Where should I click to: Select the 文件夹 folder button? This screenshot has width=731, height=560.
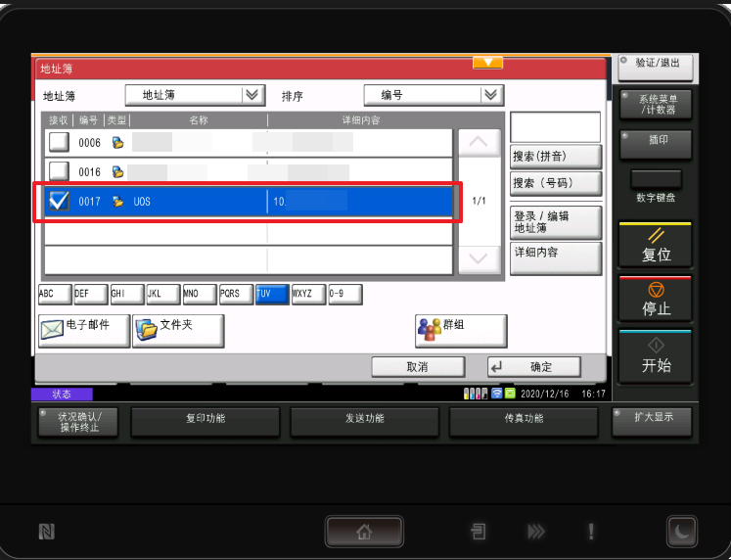[178, 331]
